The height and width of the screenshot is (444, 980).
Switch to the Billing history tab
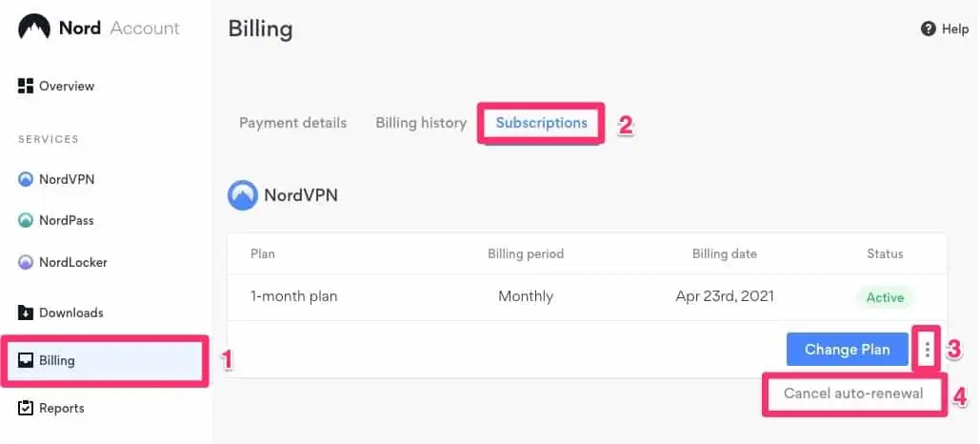(421, 123)
